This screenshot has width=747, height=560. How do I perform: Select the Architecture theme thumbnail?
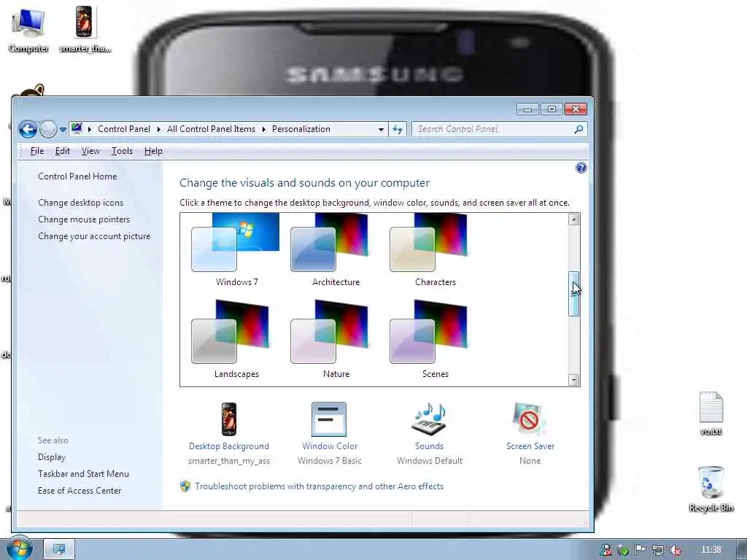[x=330, y=243]
